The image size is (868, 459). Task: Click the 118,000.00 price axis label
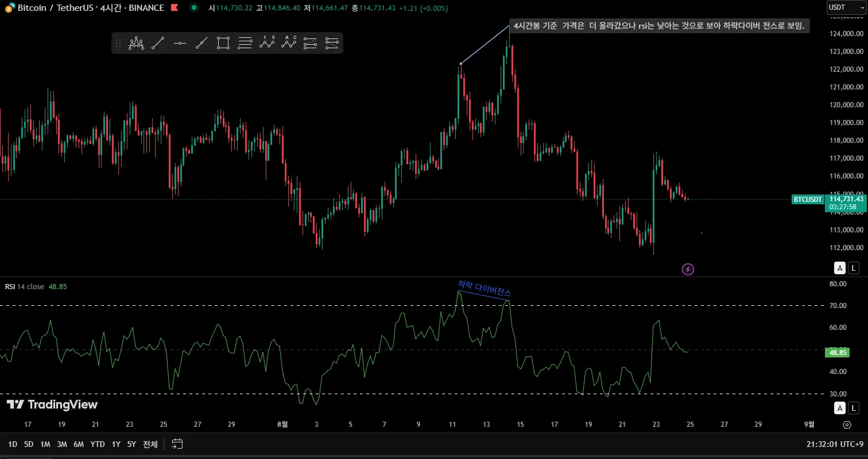click(846, 141)
